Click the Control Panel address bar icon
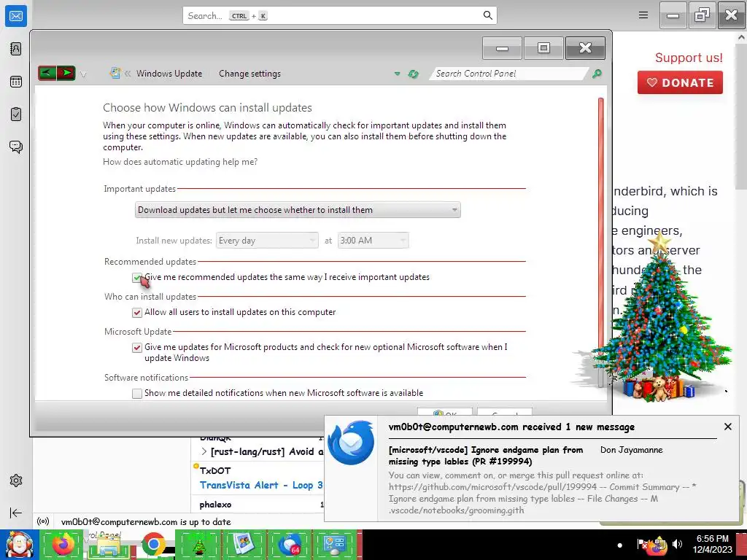Screen dimensions: 747x560 click(115, 73)
